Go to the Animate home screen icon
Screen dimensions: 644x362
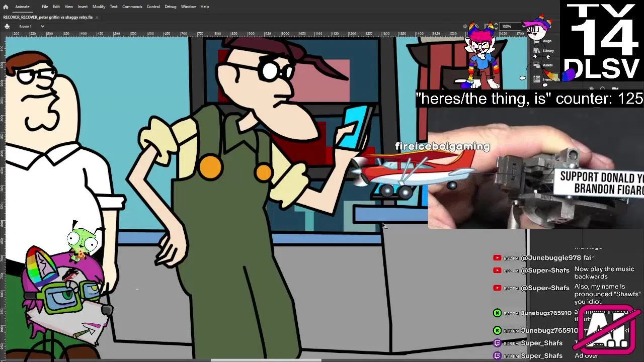click(x=6, y=7)
